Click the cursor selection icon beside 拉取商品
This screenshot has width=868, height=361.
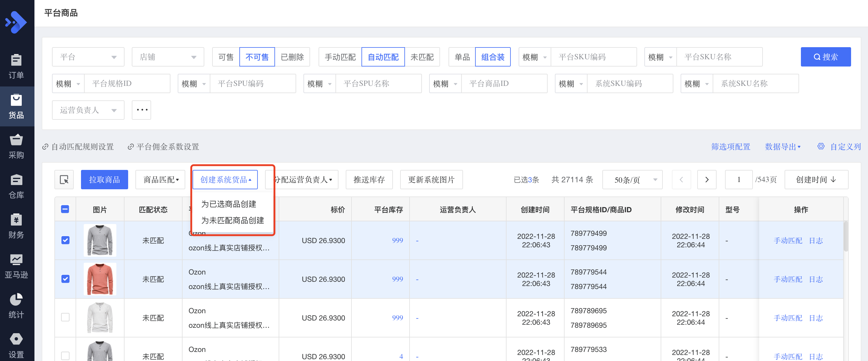coord(64,180)
